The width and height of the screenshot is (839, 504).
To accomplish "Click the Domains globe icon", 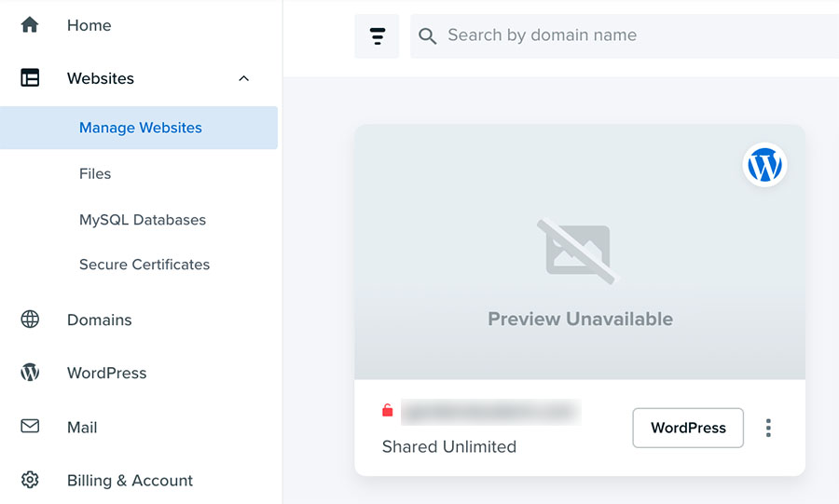I will pyautogui.click(x=30, y=319).
